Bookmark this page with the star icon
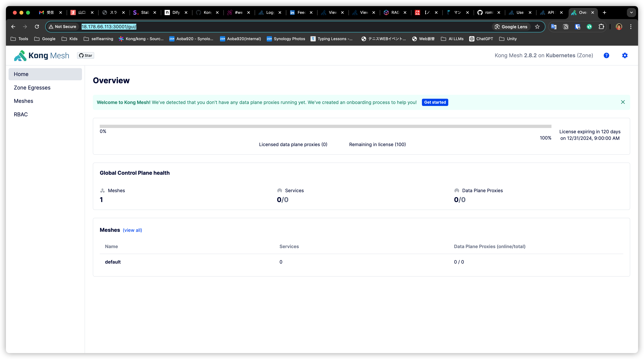644x359 pixels. (537, 27)
